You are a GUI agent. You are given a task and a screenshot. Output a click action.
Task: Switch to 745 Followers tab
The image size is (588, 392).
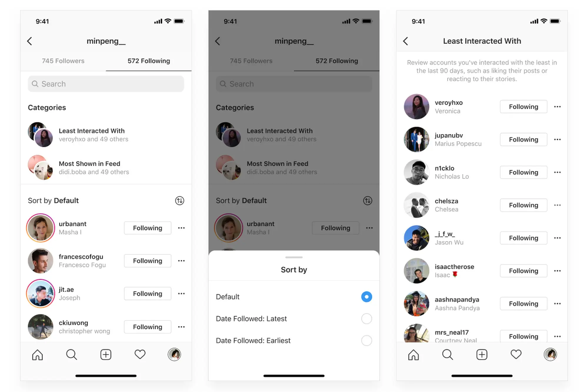coord(63,61)
